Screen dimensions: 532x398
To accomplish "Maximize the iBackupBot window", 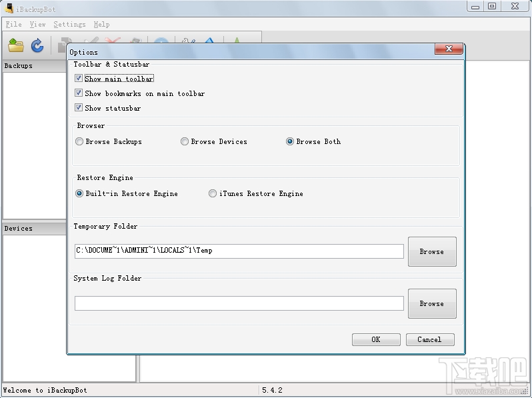I will click(x=492, y=6).
